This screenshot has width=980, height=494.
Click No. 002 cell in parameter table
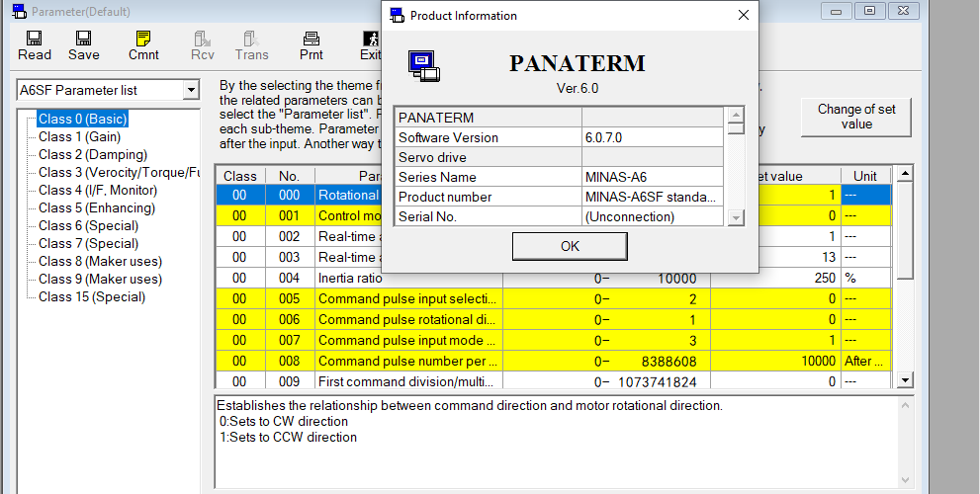[x=290, y=236]
